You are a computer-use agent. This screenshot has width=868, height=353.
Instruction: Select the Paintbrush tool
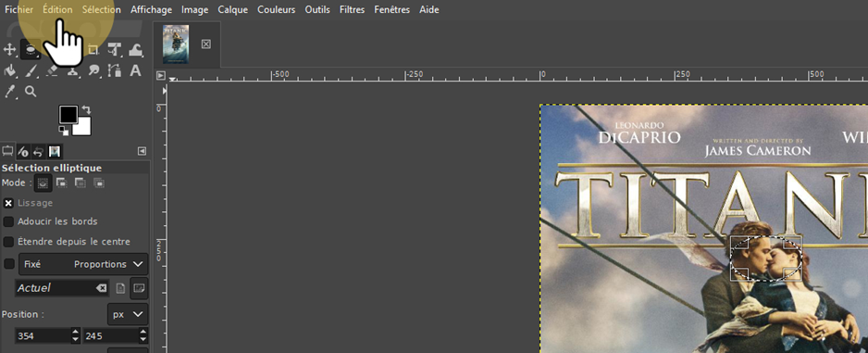31,70
